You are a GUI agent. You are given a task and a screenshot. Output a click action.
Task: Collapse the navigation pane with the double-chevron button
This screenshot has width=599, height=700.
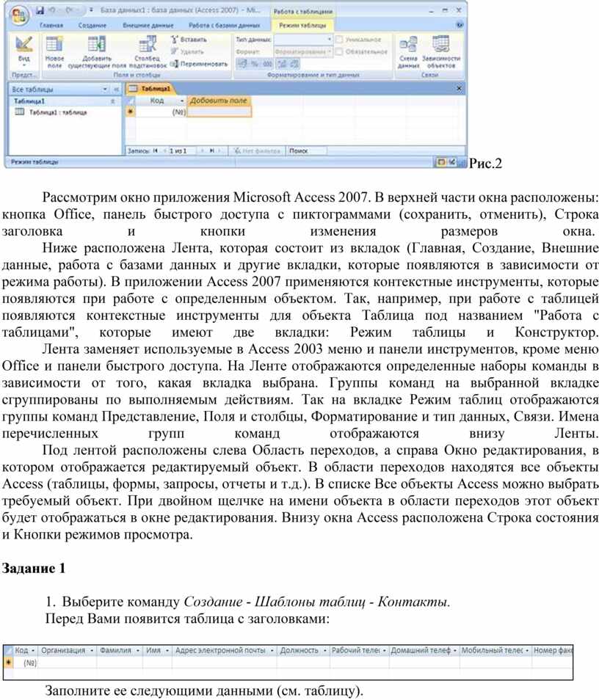point(116,90)
